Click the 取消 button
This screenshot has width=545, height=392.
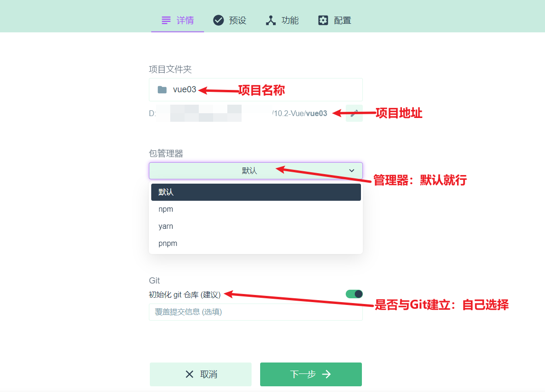[x=201, y=374]
